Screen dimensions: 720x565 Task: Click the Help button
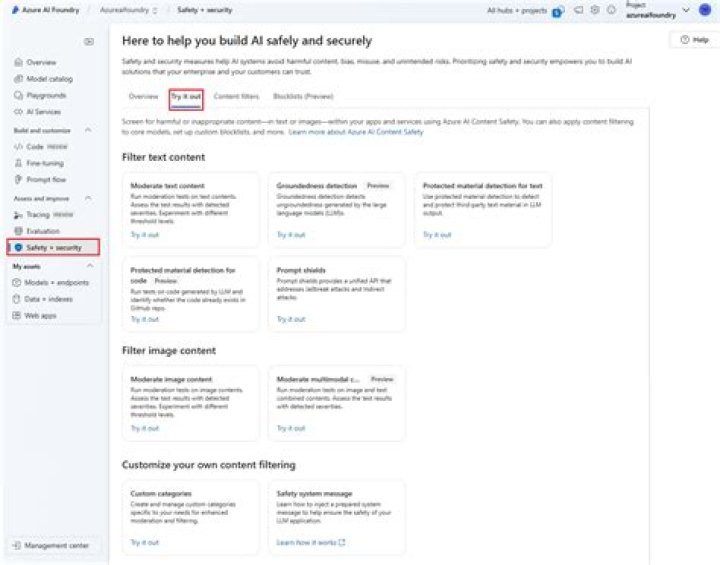(694, 40)
